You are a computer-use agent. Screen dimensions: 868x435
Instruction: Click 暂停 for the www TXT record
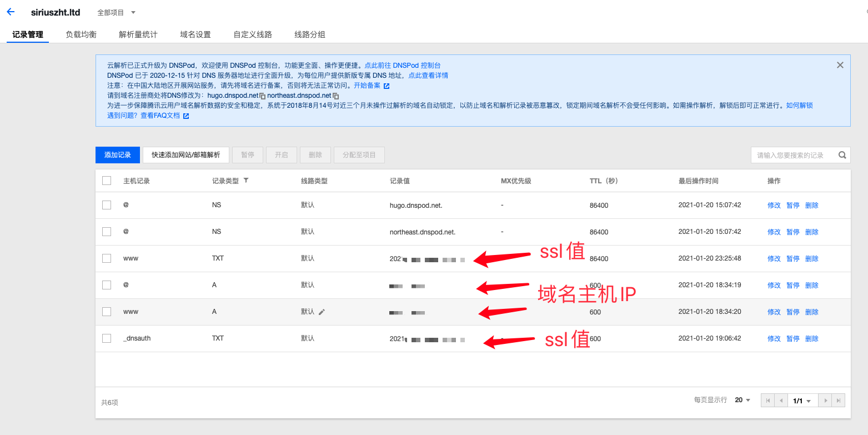pyautogui.click(x=793, y=259)
